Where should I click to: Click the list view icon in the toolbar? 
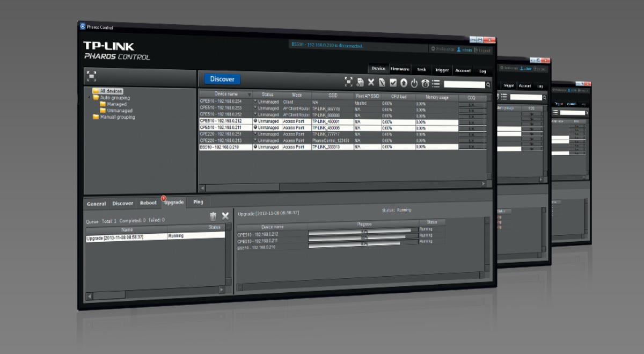[x=436, y=84]
